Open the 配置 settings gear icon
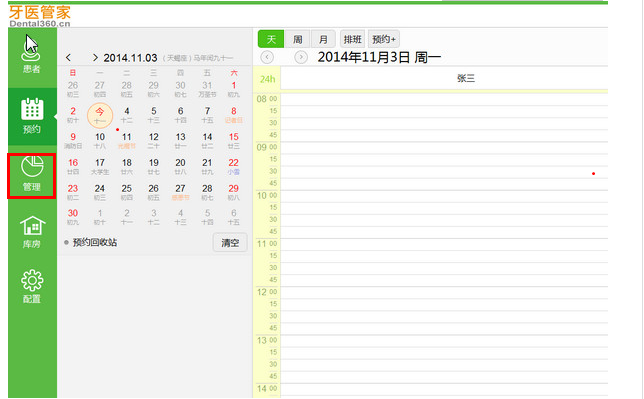The image size is (644, 399). 32,287
